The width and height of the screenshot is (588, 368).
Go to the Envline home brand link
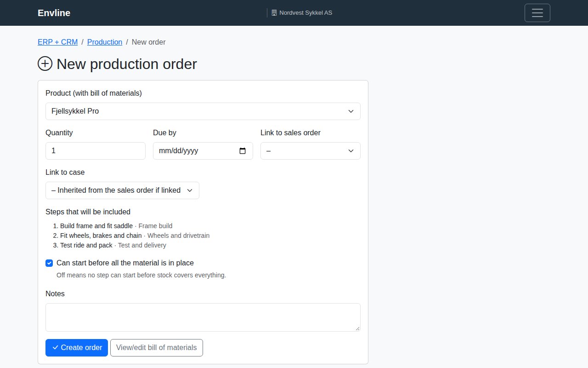(x=54, y=13)
